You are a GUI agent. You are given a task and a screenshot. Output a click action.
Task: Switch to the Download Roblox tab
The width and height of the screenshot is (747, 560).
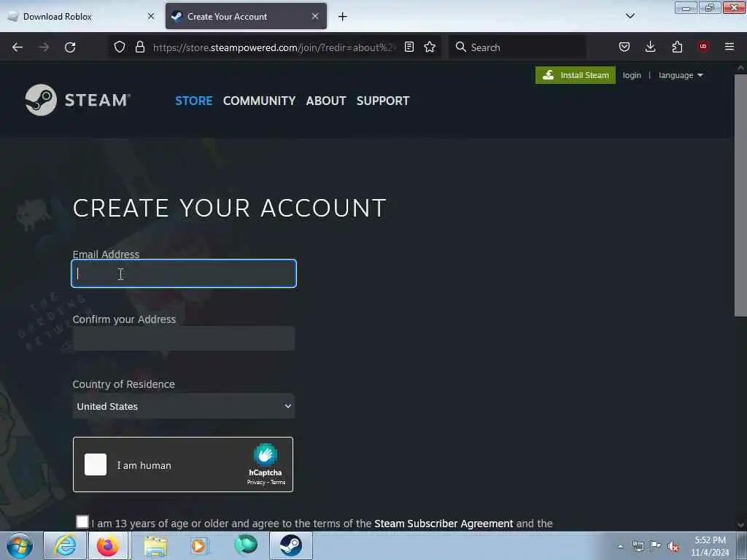tap(81, 17)
